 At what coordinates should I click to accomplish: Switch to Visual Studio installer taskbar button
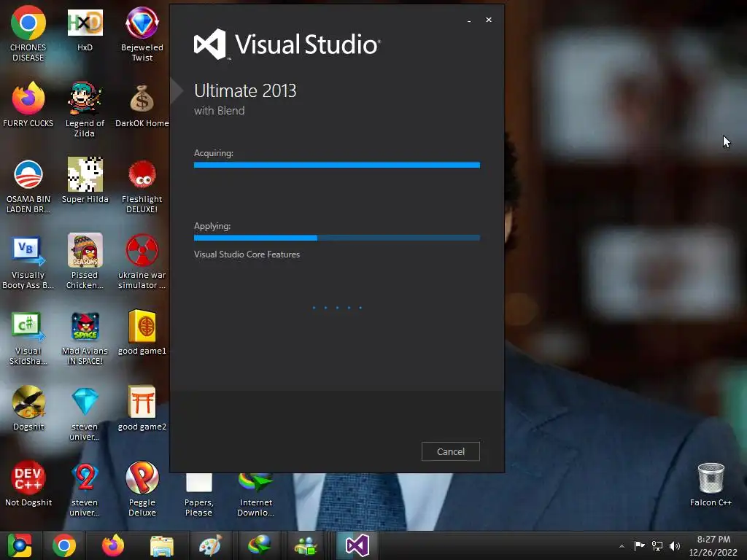357,545
